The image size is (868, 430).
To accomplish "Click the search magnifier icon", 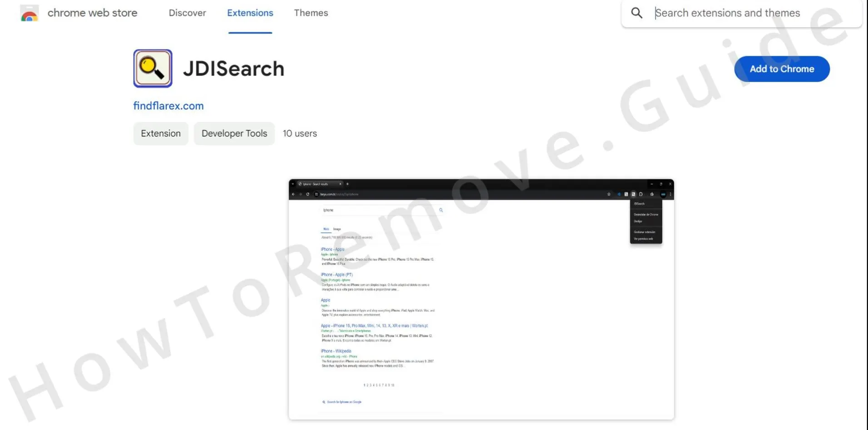I will (637, 13).
